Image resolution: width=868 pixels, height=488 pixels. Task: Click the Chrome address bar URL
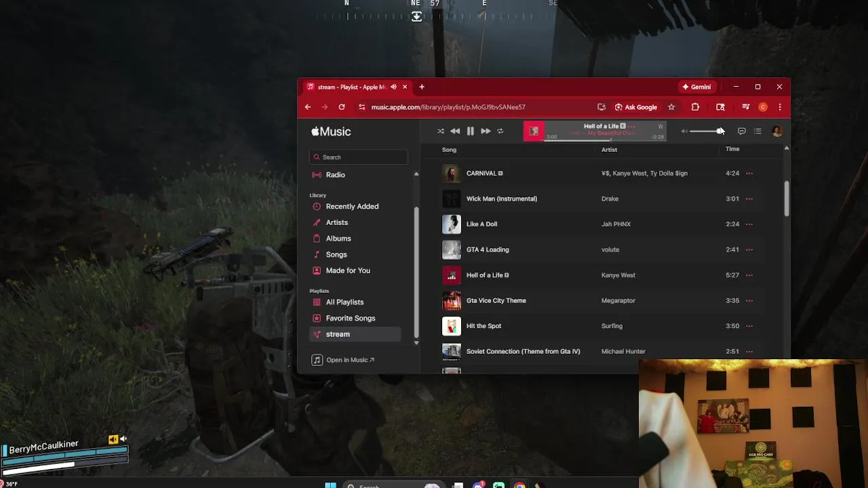(x=448, y=107)
